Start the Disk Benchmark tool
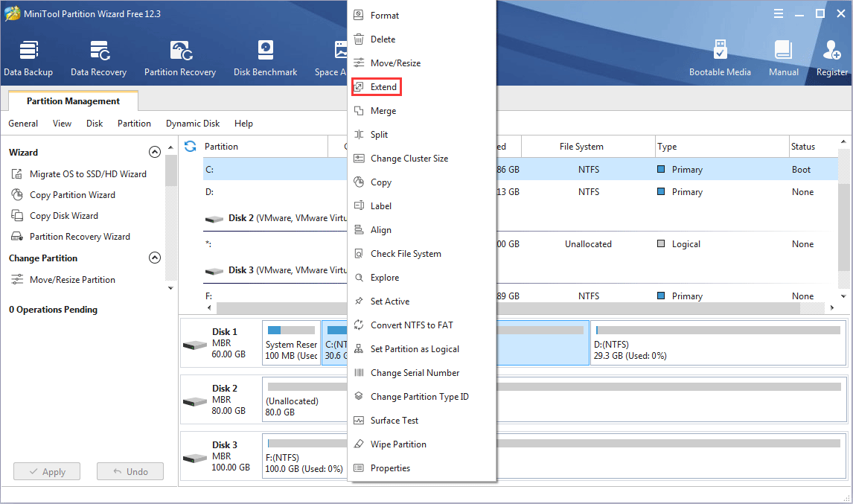This screenshot has height=504, width=853. (266, 58)
